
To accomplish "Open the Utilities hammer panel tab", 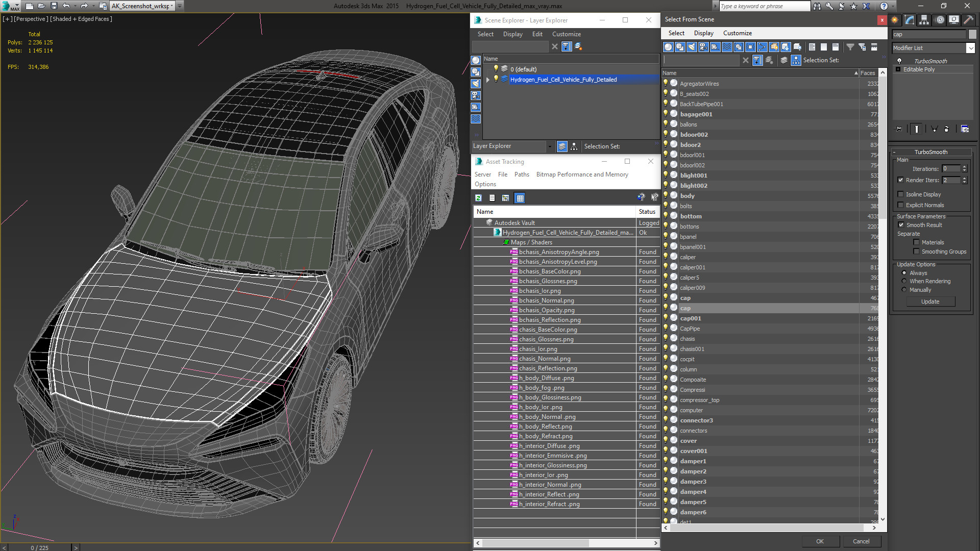I will [968, 20].
